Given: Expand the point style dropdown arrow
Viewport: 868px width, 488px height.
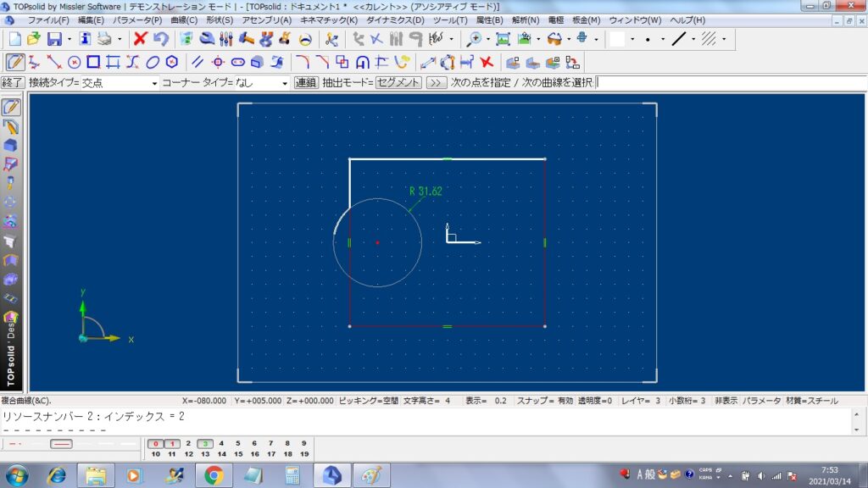Looking at the screenshot, I should click(x=663, y=39).
